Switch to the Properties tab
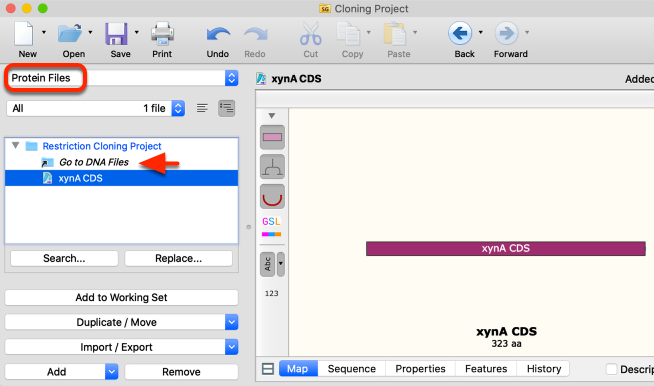This screenshot has height=386, width=654. pyautogui.click(x=420, y=369)
